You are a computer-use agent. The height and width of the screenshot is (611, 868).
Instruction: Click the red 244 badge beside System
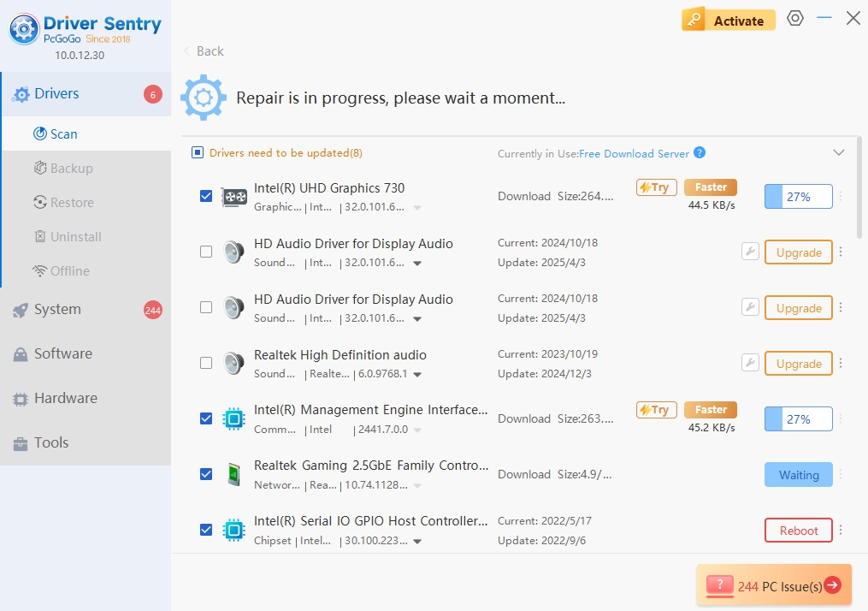pyautogui.click(x=153, y=311)
